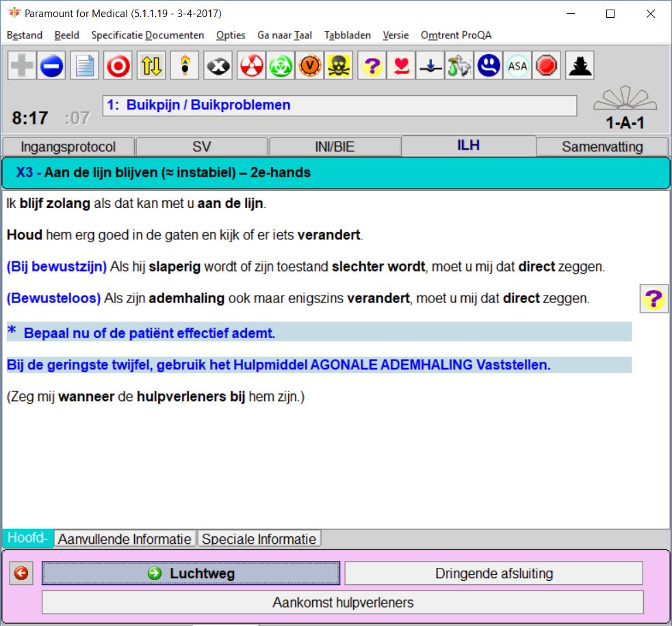Click the Aankomst hulpverleners button
The height and width of the screenshot is (626, 672).
[x=343, y=602]
